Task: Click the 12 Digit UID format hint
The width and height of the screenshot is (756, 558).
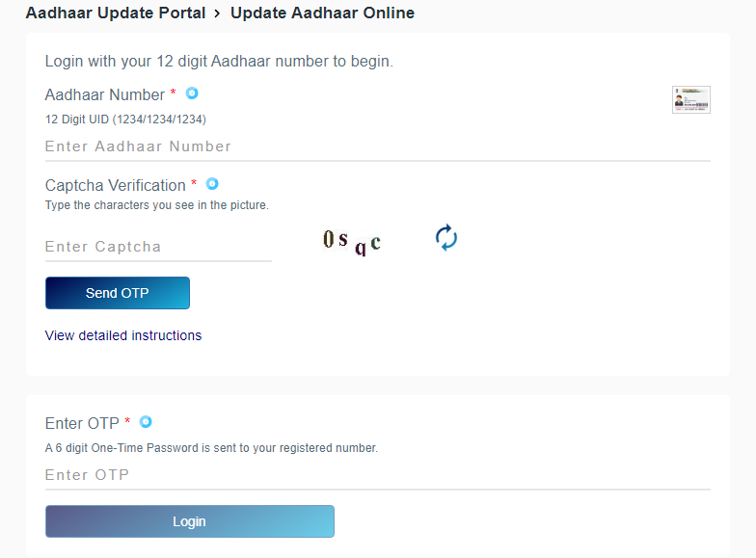Action: (125, 120)
